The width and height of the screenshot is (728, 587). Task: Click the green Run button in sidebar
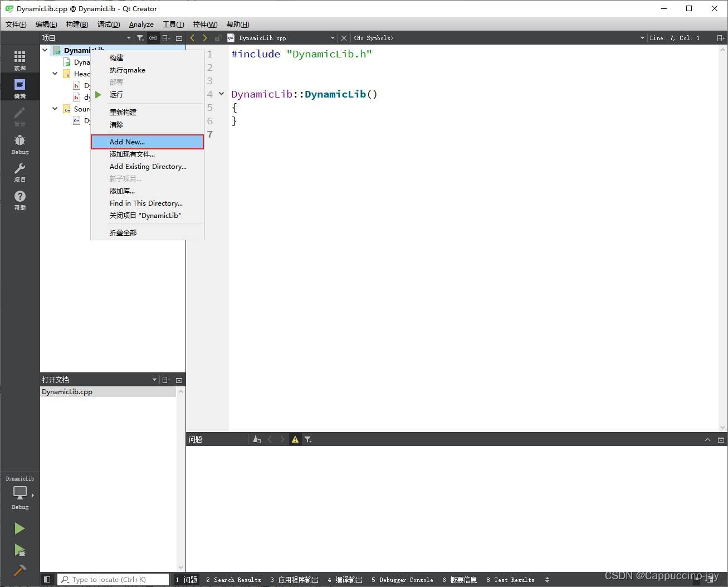(19, 528)
